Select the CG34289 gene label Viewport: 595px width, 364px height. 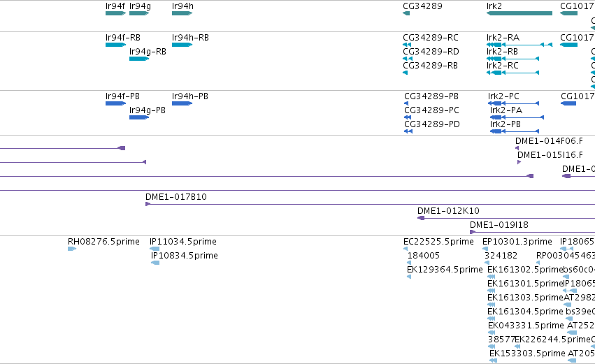(x=422, y=6)
